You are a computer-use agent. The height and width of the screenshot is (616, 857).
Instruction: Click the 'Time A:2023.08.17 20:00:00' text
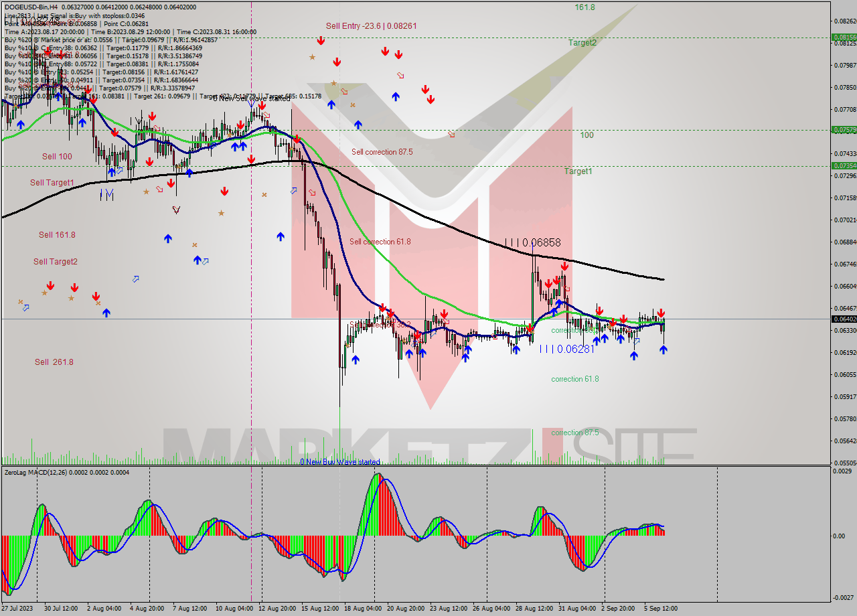click(x=44, y=31)
